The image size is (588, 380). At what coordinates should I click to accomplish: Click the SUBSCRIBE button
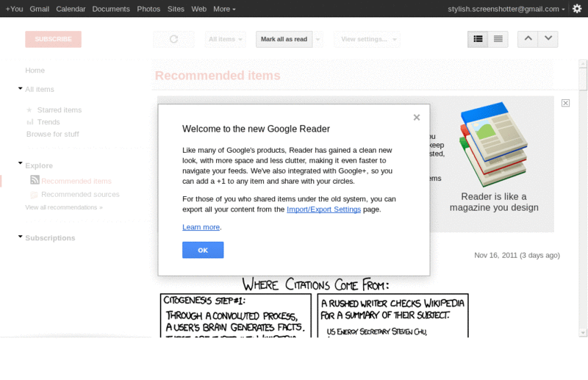[x=53, y=39]
